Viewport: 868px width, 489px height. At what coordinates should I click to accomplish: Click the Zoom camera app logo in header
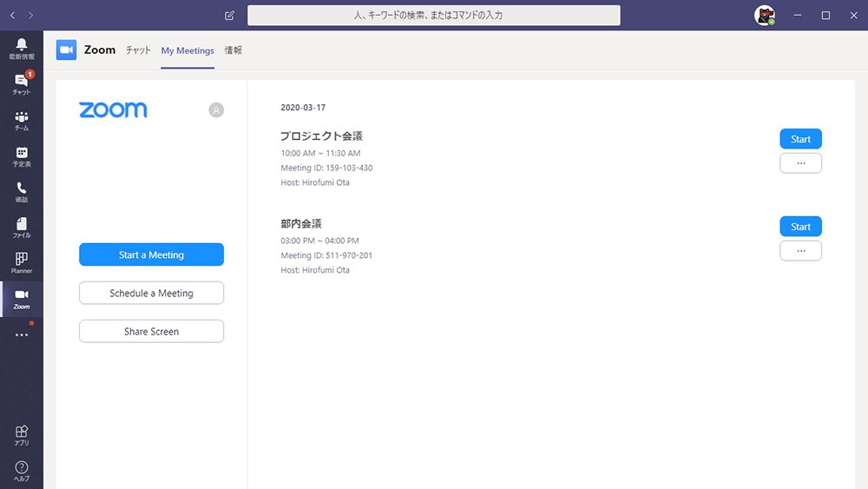[x=67, y=50]
